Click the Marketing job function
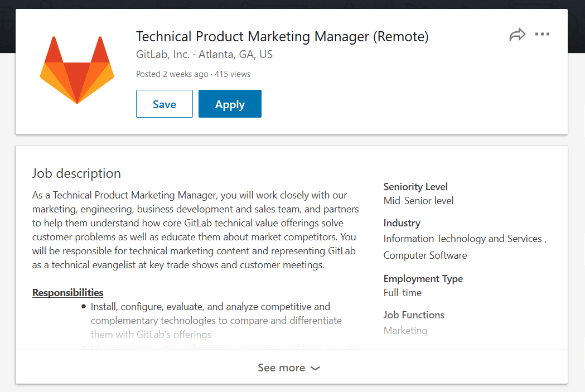Viewport: 585px width, 392px height. pyautogui.click(x=405, y=331)
